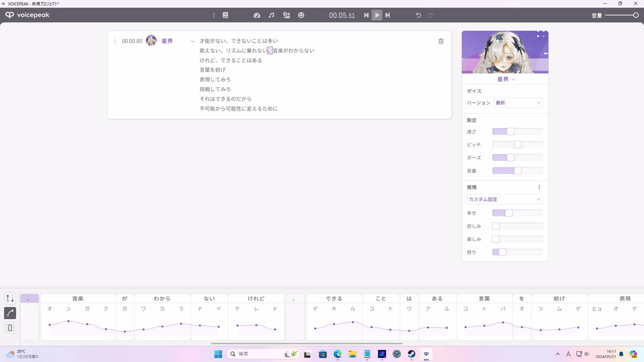Screen dimensions: 644x362
Task: Open Microsoft Edge from taskbar
Action: [x=337, y=354]
